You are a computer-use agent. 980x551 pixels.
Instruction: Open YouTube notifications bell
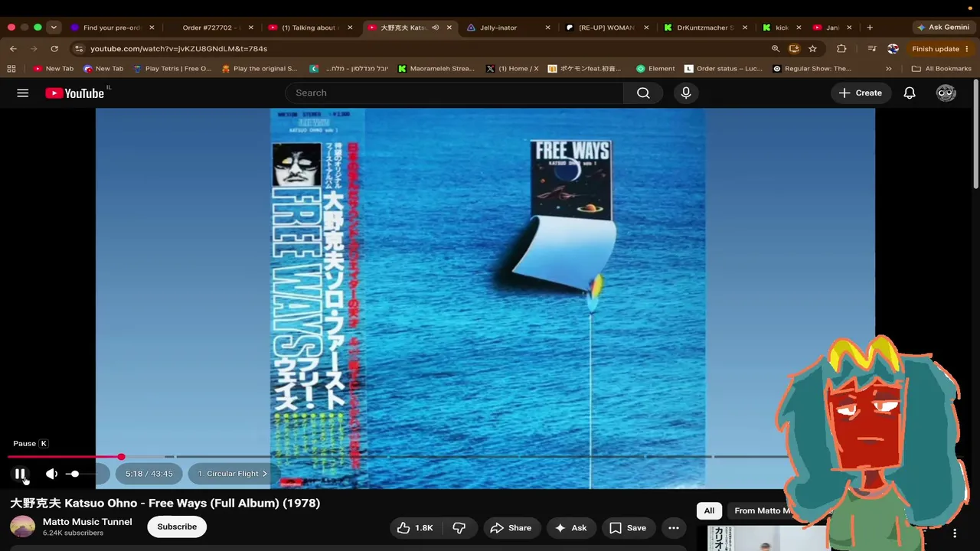[x=910, y=93]
